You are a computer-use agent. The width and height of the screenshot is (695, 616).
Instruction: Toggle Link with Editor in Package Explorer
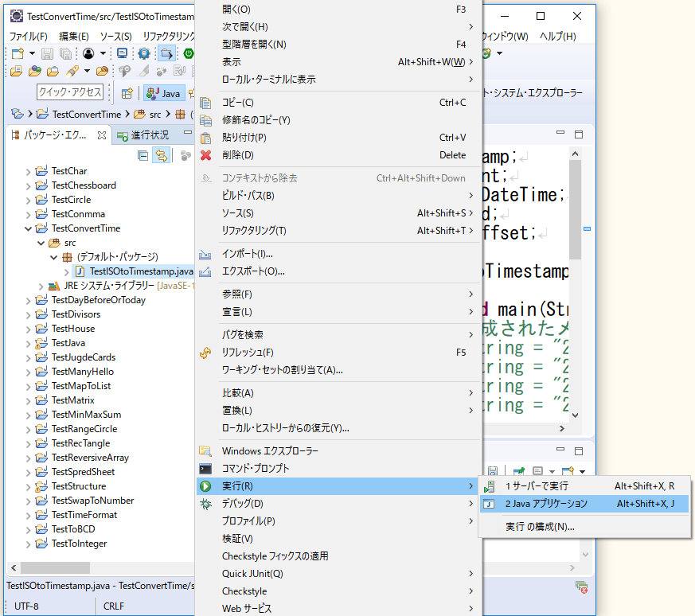click(162, 155)
